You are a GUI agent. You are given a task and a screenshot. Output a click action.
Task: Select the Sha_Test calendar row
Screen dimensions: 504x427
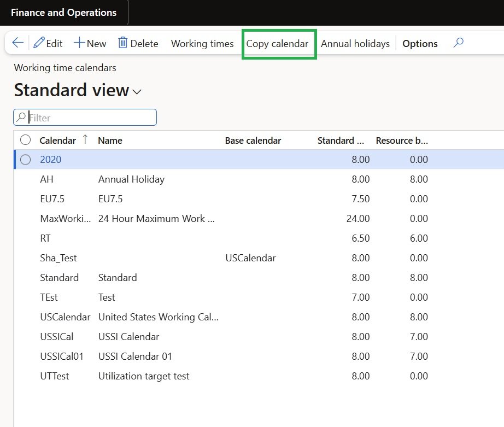tap(58, 258)
